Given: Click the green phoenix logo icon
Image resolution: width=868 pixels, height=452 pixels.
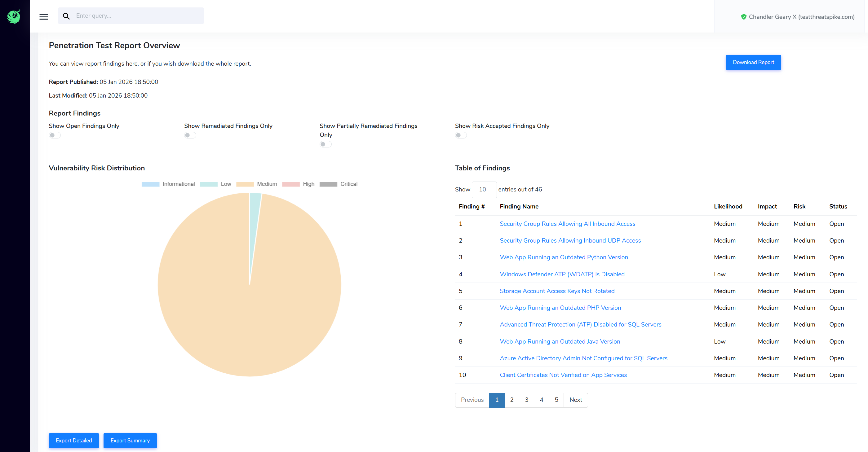Looking at the screenshot, I should tap(14, 16).
